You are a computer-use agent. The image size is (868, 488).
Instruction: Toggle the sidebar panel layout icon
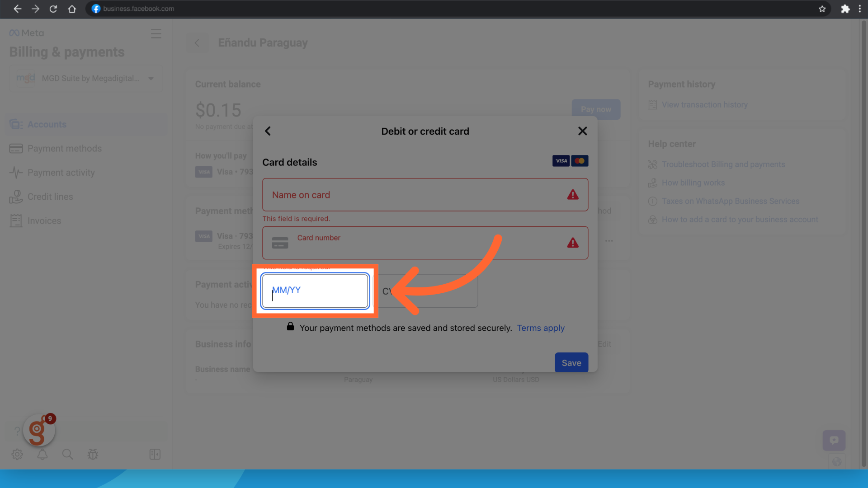pyautogui.click(x=155, y=454)
